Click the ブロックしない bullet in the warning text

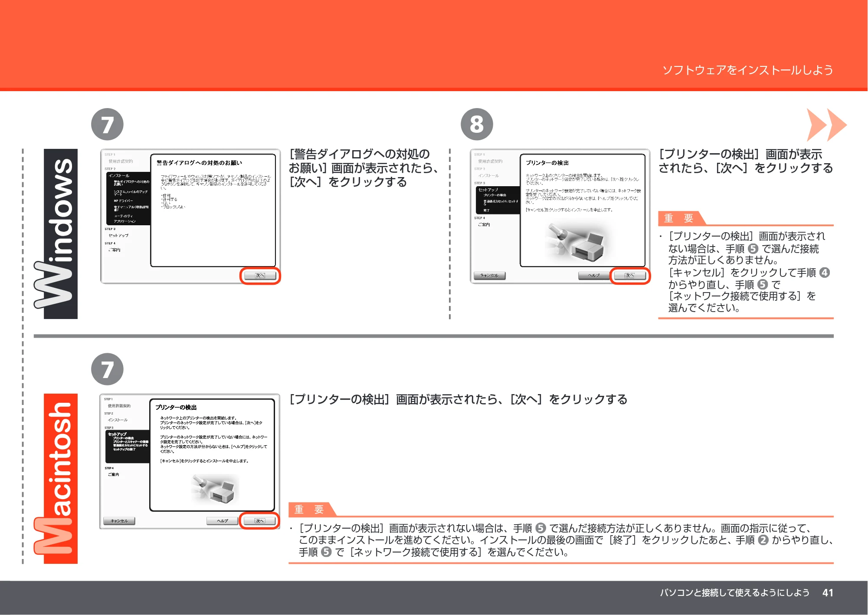(x=173, y=207)
